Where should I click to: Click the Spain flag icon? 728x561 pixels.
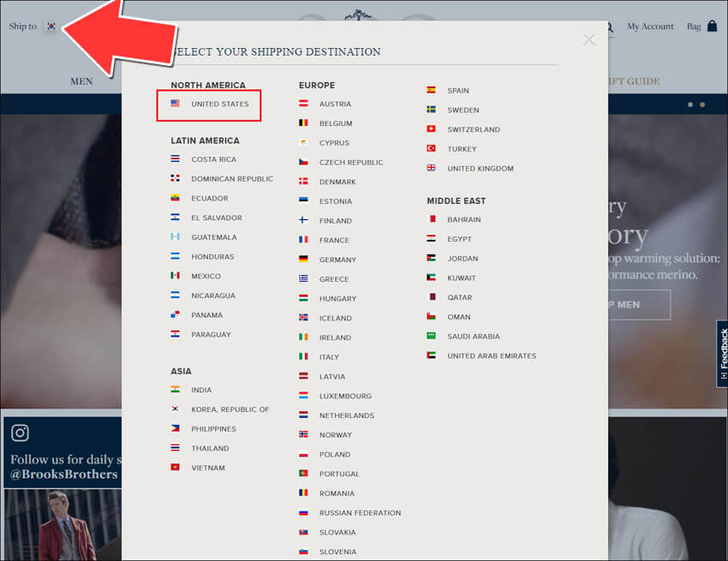coord(432,90)
